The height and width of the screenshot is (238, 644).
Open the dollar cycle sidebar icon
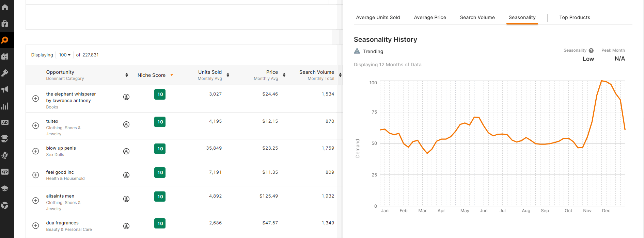click(x=5, y=155)
